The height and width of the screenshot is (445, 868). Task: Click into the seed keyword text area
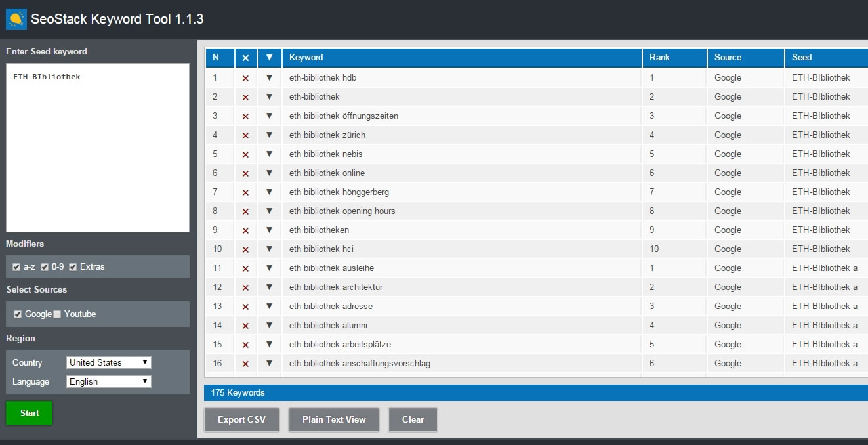click(x=98, y=148)
